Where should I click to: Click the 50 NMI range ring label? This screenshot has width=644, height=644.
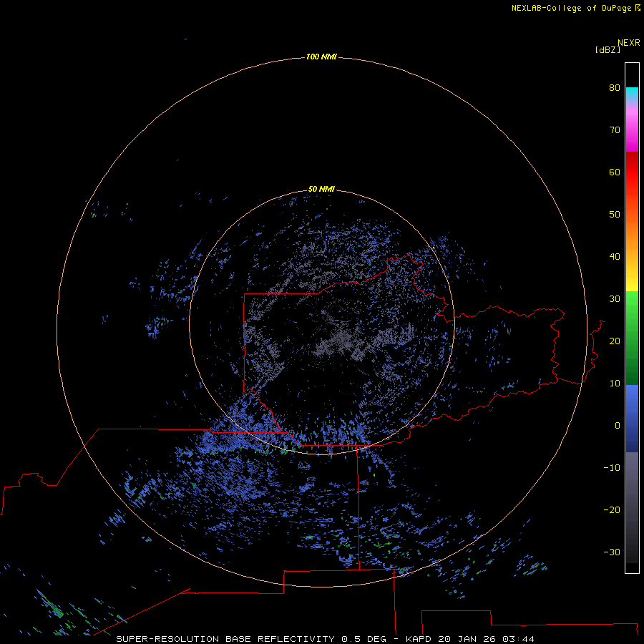click(x=321, y=189)
